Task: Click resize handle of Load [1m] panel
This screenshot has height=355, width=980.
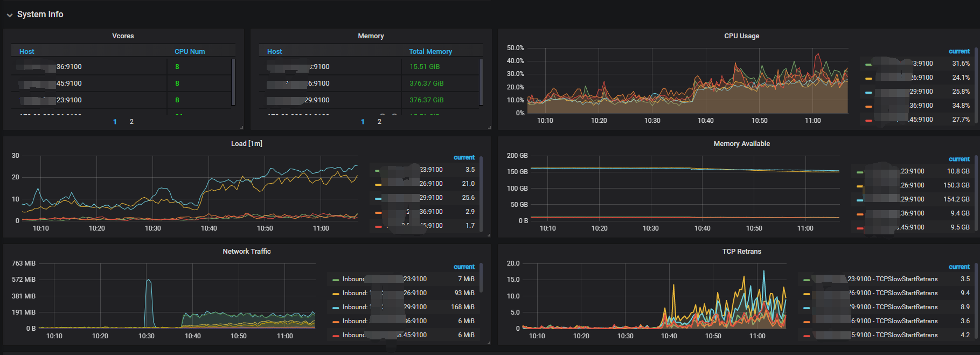Action: point(489,235)
